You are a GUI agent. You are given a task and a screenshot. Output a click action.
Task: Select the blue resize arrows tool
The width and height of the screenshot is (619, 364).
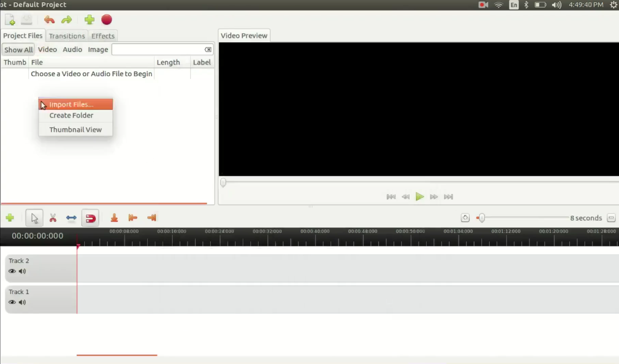click(72, 218)
